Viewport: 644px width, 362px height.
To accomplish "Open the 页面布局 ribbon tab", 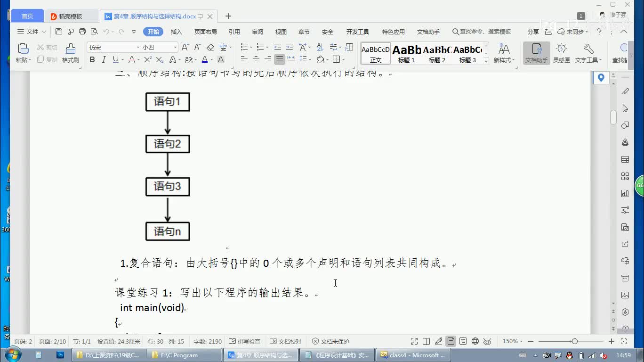I will click(205, 32).
